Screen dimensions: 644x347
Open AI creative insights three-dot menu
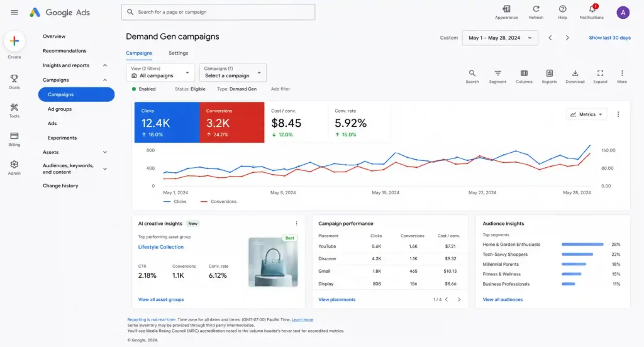click(x=297, y=223)
